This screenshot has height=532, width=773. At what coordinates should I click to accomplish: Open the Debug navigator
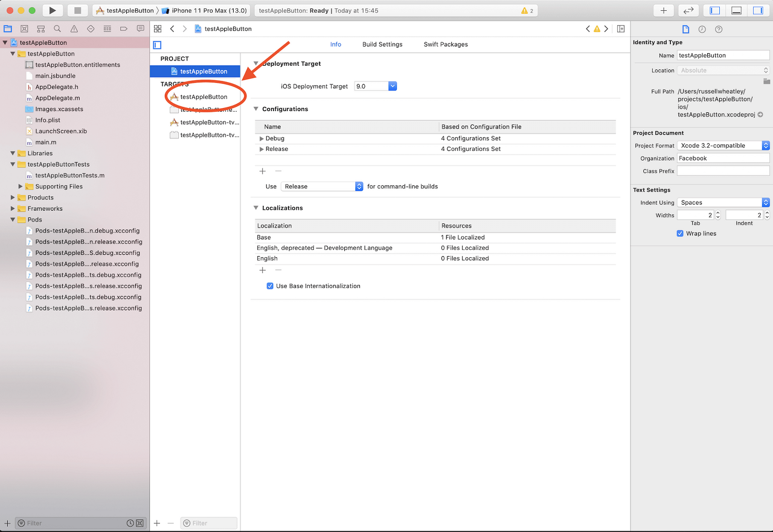point(107,28)
